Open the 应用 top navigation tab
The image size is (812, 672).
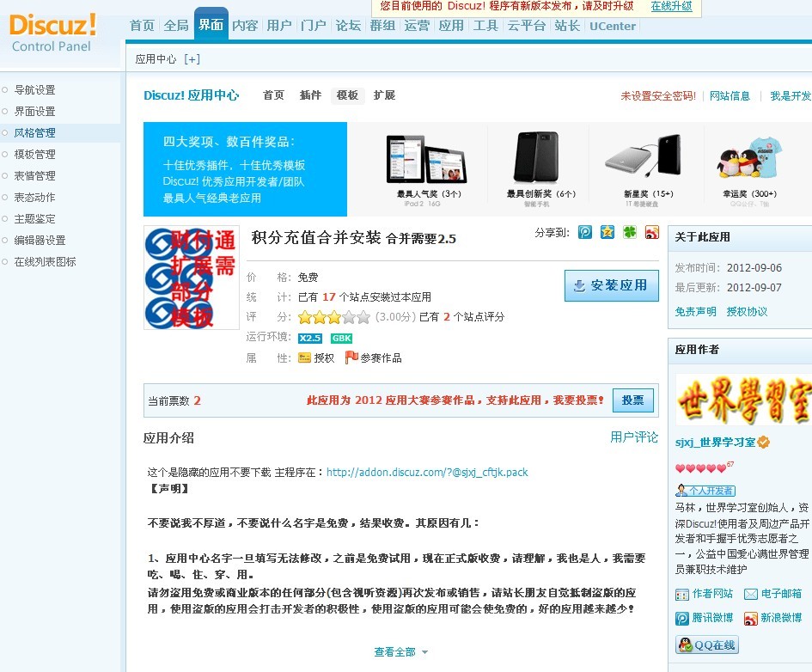pyautogui.click(x=451, y=26)
